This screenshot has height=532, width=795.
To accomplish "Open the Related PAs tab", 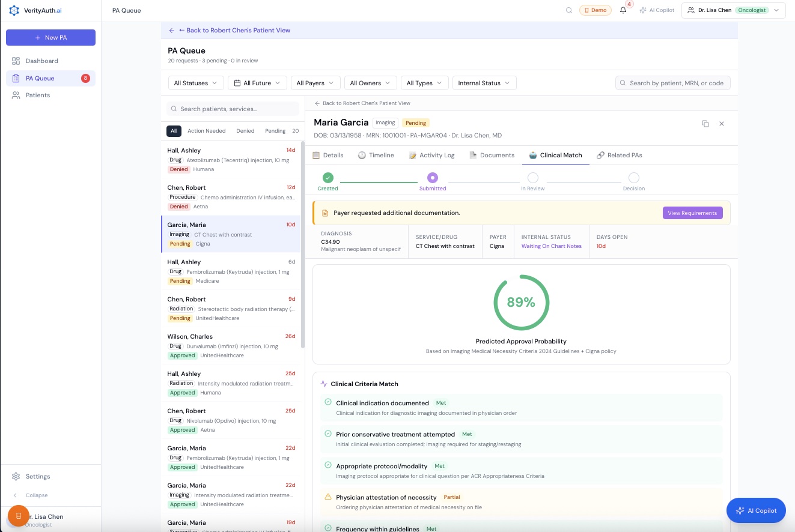I will pos(620,155).
